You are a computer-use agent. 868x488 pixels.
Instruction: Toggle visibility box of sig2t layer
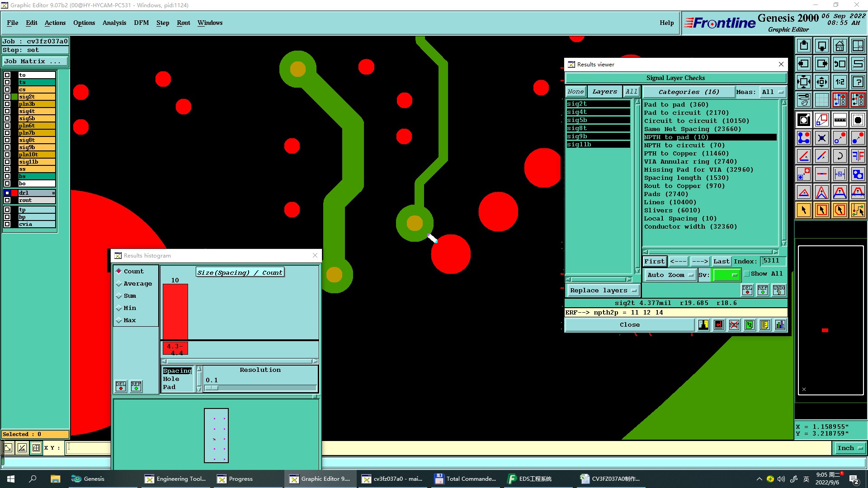point(7,97)
